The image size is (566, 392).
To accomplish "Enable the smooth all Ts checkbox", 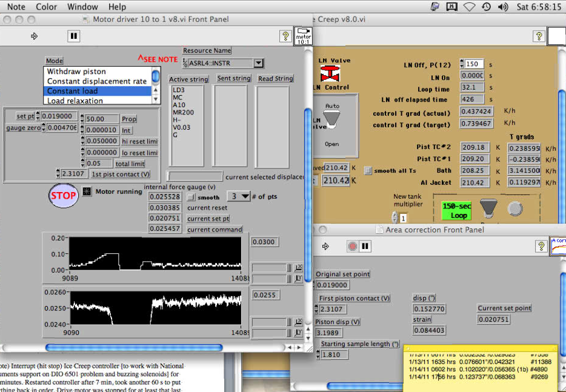I will coord(368,171).
